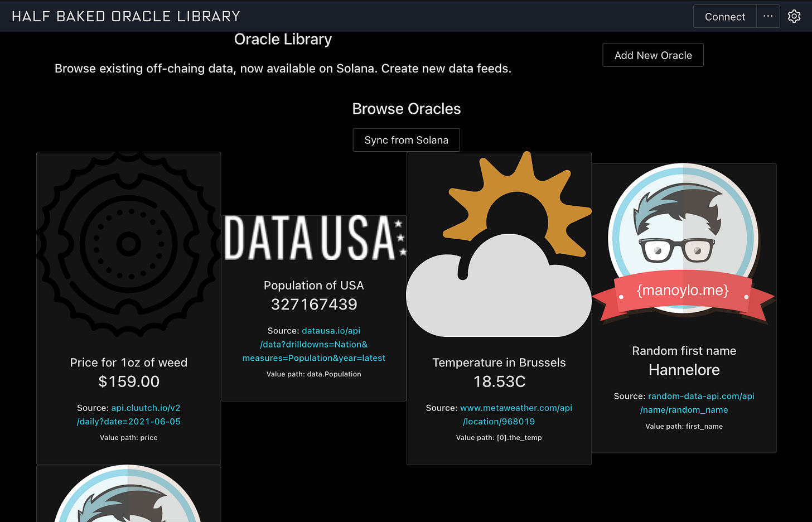Select the 18.53C temperature value
The height and width of the screenshot is (522, 812).
coord(500,381)
